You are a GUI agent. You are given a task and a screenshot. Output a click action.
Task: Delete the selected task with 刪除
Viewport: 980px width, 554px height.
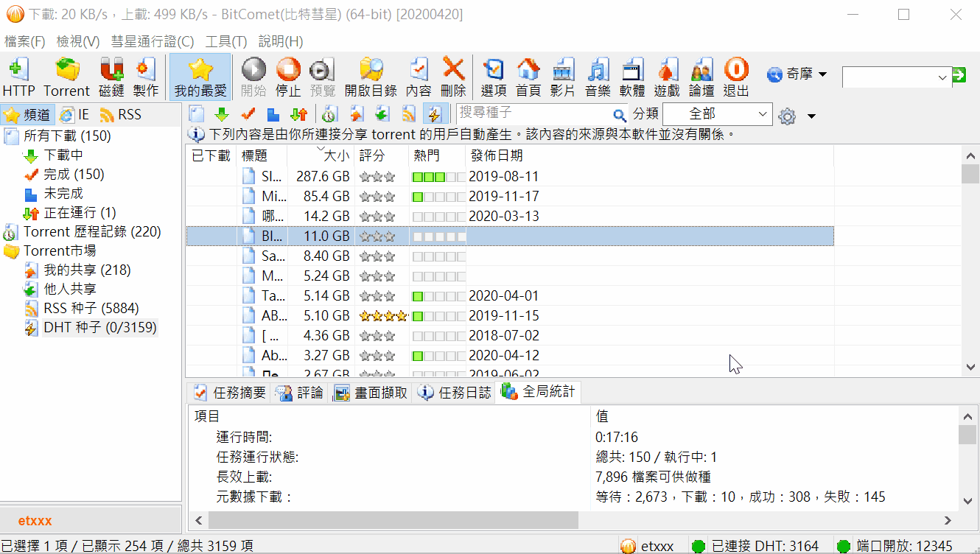pyautogui.click(x=453, y=77)
